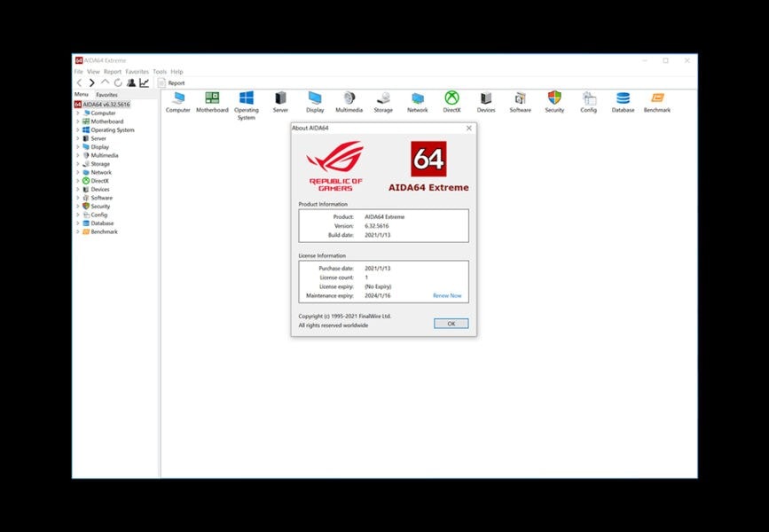
Task: Click the Multimedia speaker icon
Action: [x=349, y=98]
